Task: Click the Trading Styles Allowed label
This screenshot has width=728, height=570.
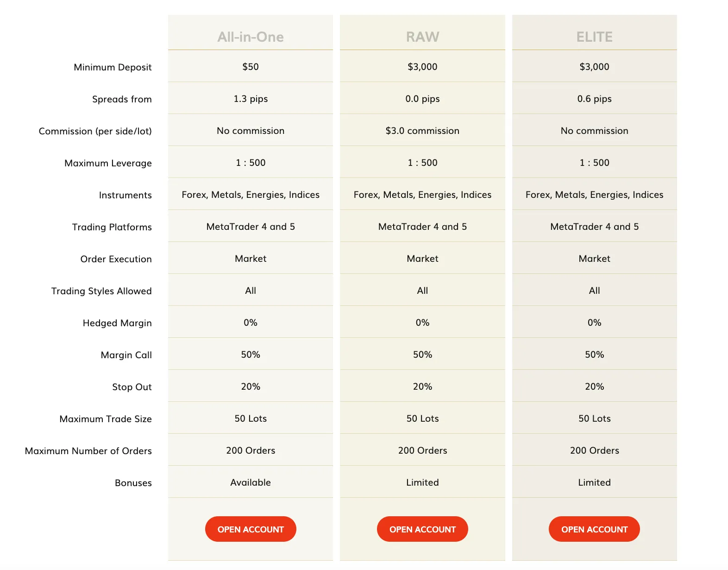Action: (x=101, y=291)
